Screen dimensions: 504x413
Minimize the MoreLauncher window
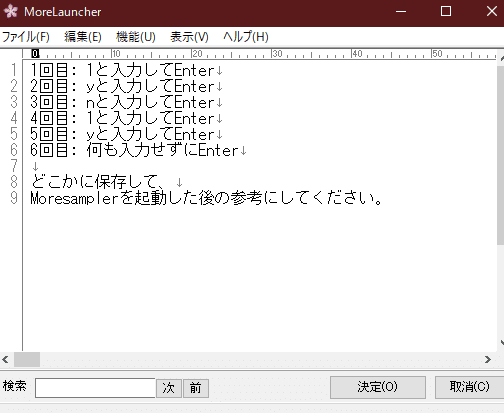pos(400,11)
